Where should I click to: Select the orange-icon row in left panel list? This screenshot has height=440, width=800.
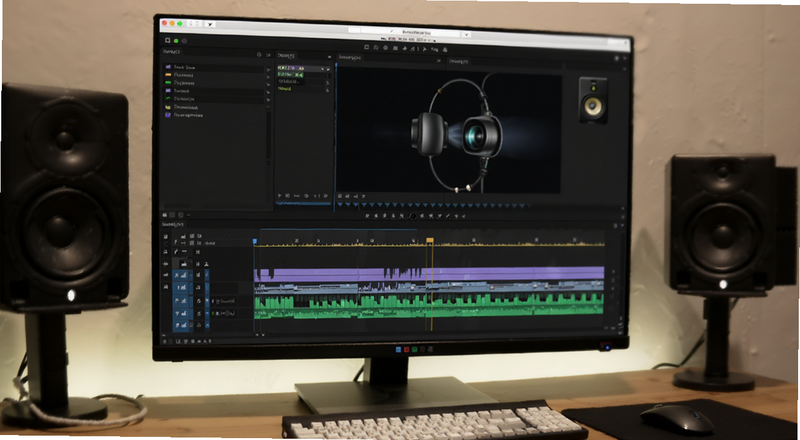(214, 75)
